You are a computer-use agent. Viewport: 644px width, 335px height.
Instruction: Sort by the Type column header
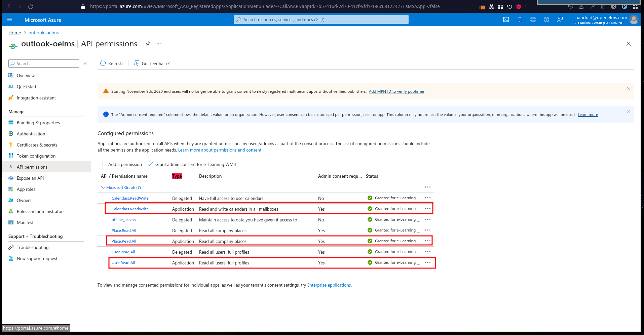tap(177, 176)
